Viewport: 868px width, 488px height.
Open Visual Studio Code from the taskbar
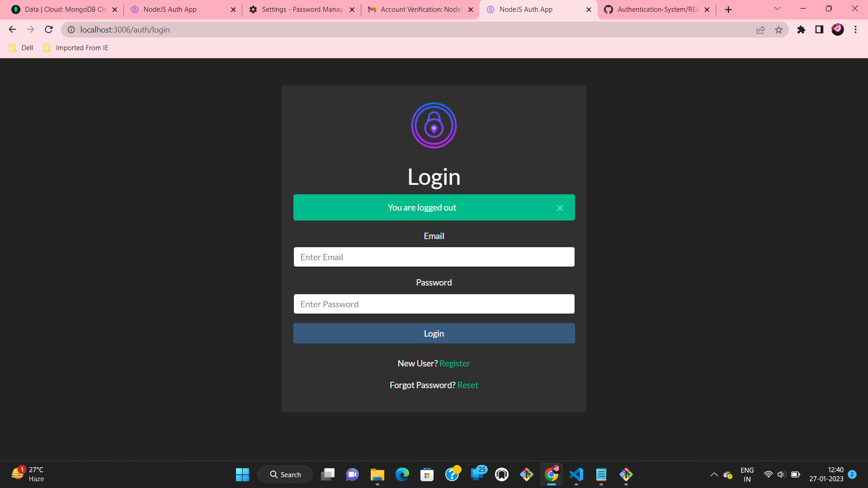[x=576, y=474]
